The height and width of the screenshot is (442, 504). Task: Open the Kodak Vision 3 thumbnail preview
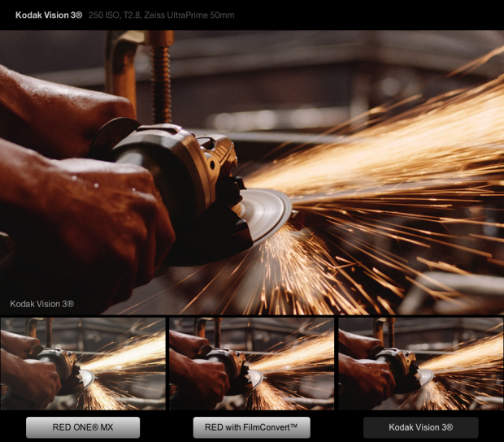click(x=421, y=364)
